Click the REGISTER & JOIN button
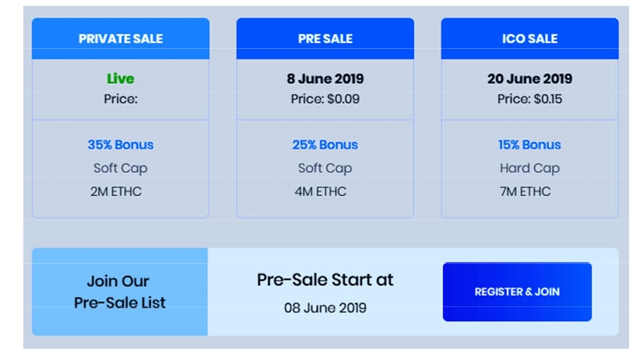Screen dimensions: 644x357 517,291
